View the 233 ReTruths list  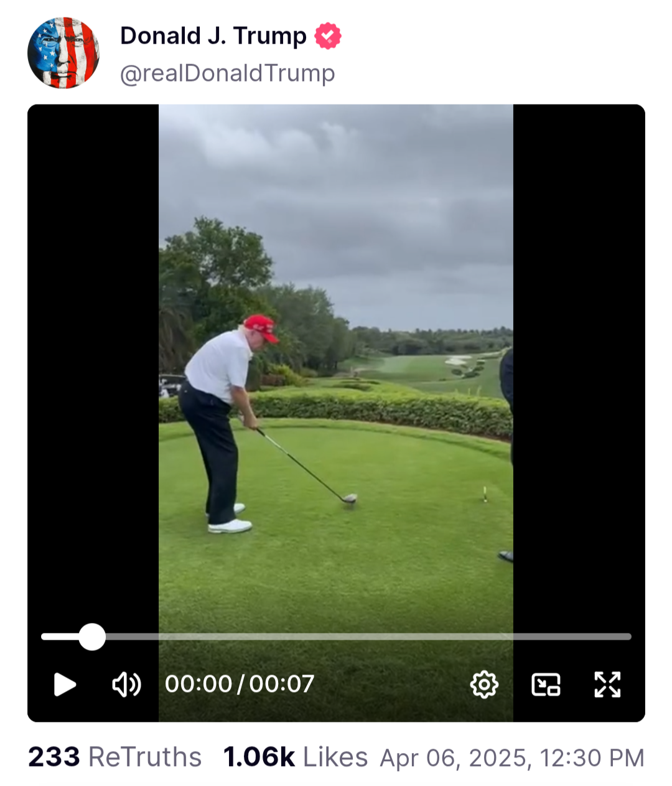click(x=115, y=757)
